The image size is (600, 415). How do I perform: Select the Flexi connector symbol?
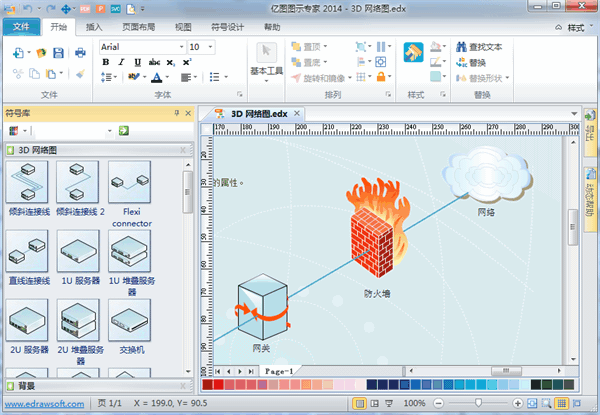pos(130,183)
